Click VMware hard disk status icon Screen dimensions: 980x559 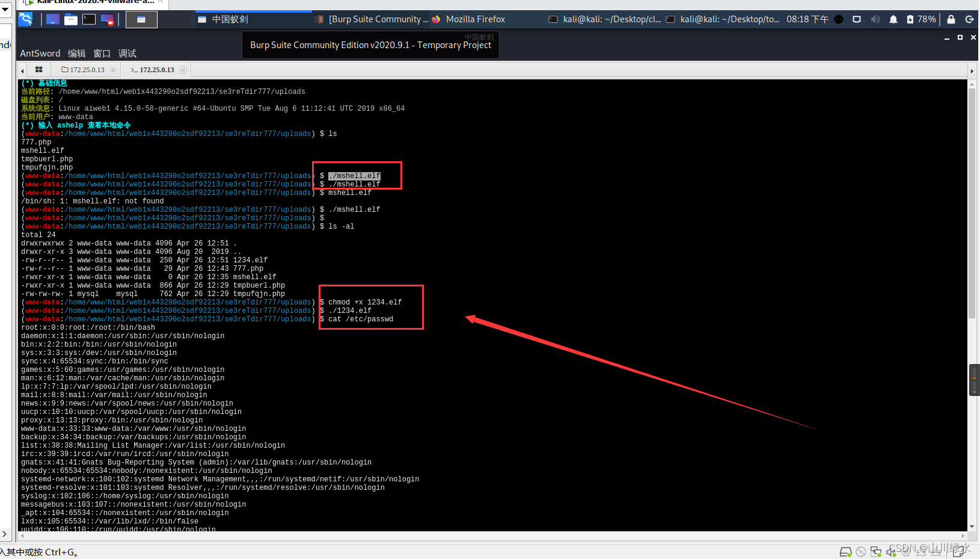pyautogui.click(x=845, y=552)
